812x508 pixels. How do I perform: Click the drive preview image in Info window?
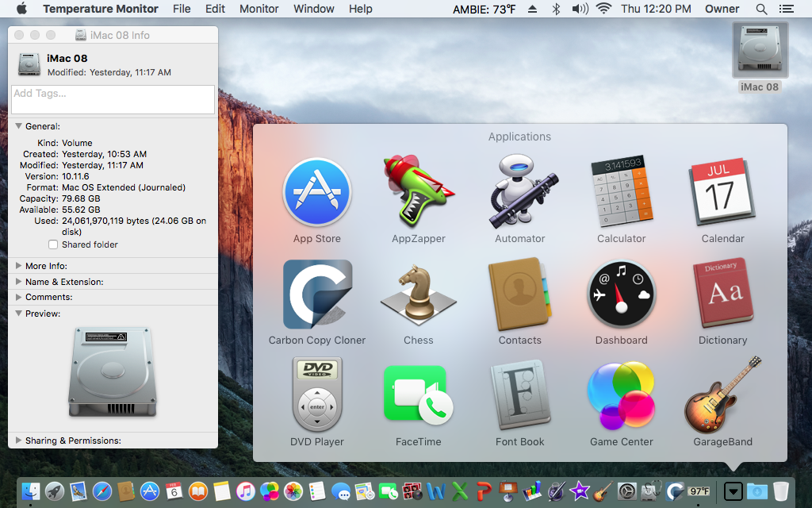pyautogui.click(x=113, y=371)
